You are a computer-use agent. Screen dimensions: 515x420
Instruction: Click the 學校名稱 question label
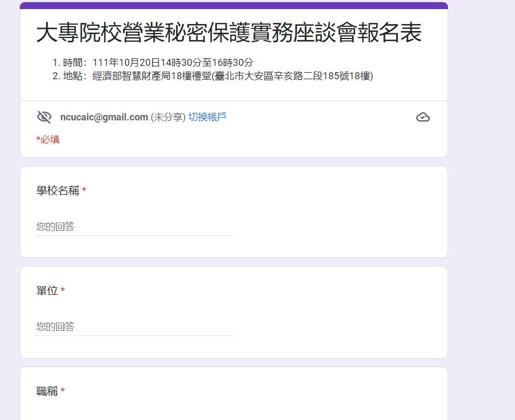point(58,190)
